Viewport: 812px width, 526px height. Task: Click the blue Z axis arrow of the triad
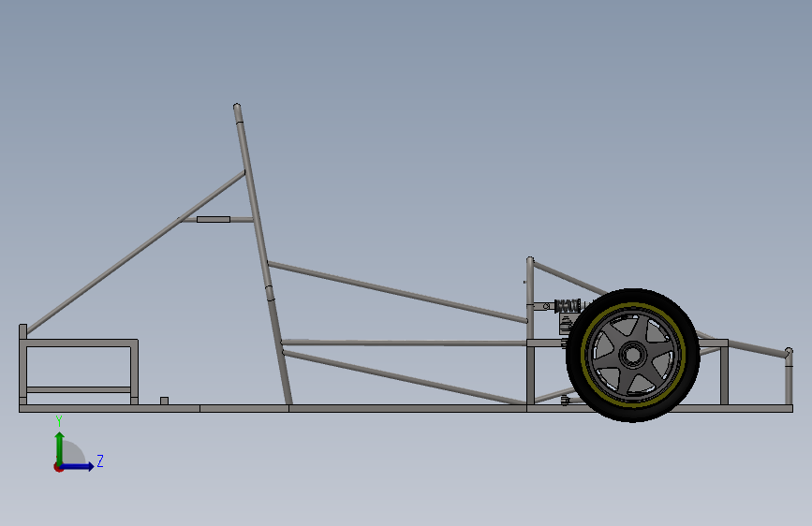pos(78,466)
